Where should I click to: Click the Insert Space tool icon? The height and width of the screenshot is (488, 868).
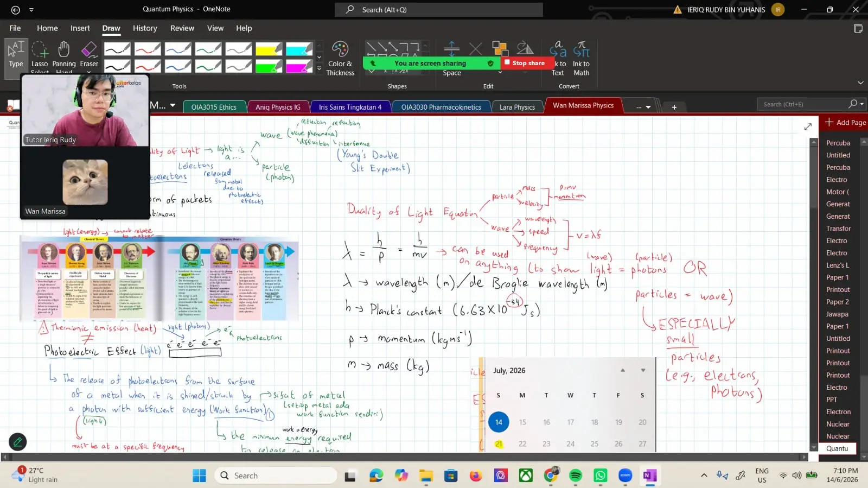[451, 49]
